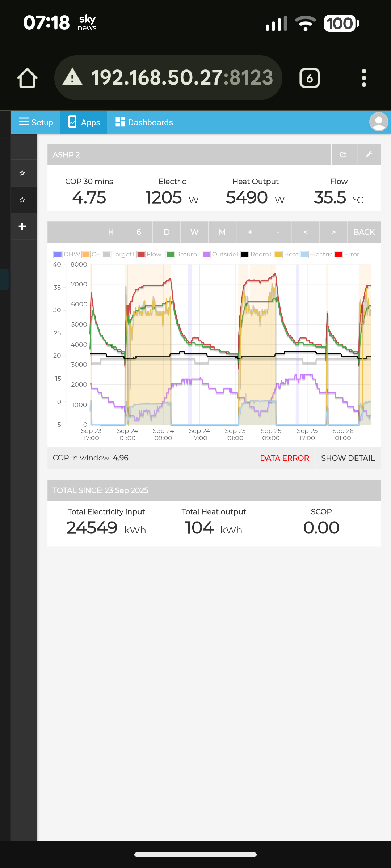The image size is (391, 868).
Task: Open the browser three-dot menu
Action: [364, 78]
